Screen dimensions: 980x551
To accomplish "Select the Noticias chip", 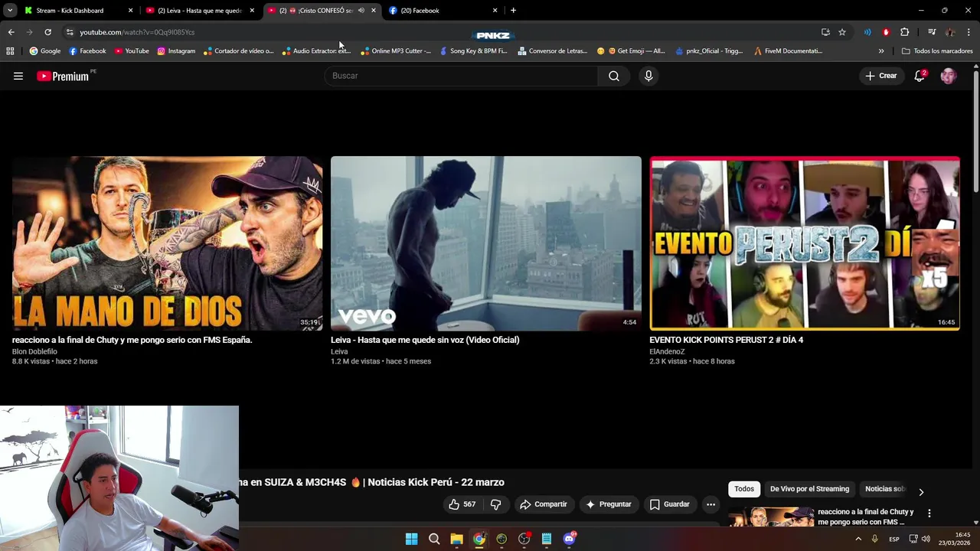I will tap(885, 489).
